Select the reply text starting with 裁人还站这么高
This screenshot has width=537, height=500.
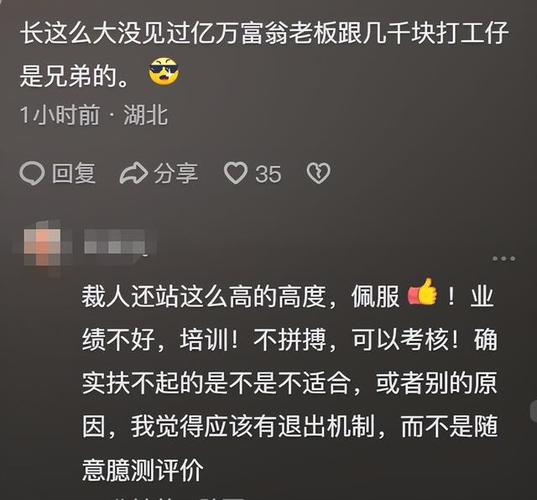coord(290,383)
